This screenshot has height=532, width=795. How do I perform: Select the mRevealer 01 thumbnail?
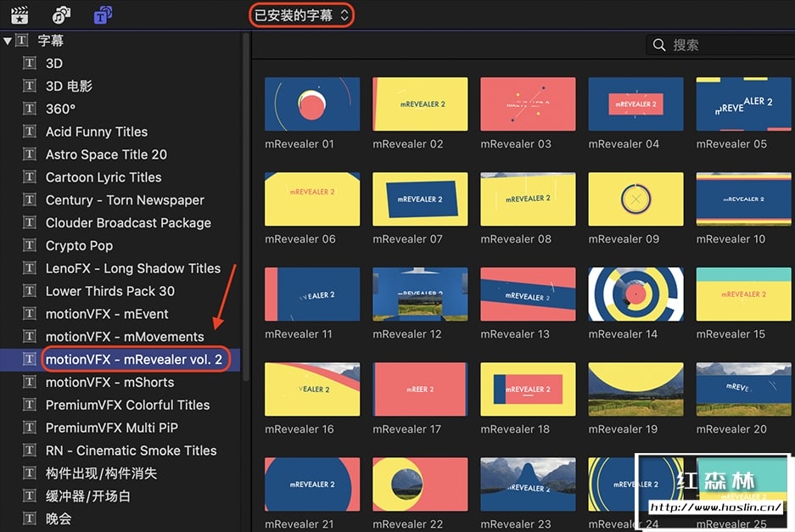click(x=312, y=104)
